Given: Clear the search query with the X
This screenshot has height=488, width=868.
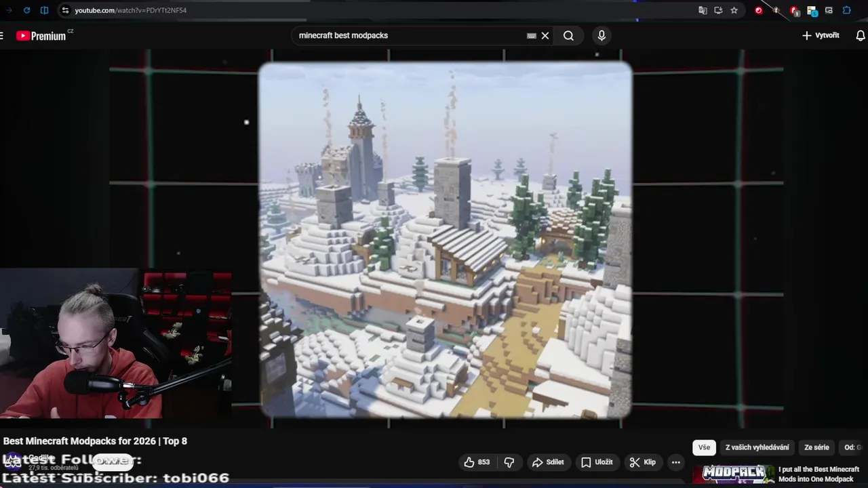Looking at the screenshot, I should pyautogui.click(x=545, y=36).
